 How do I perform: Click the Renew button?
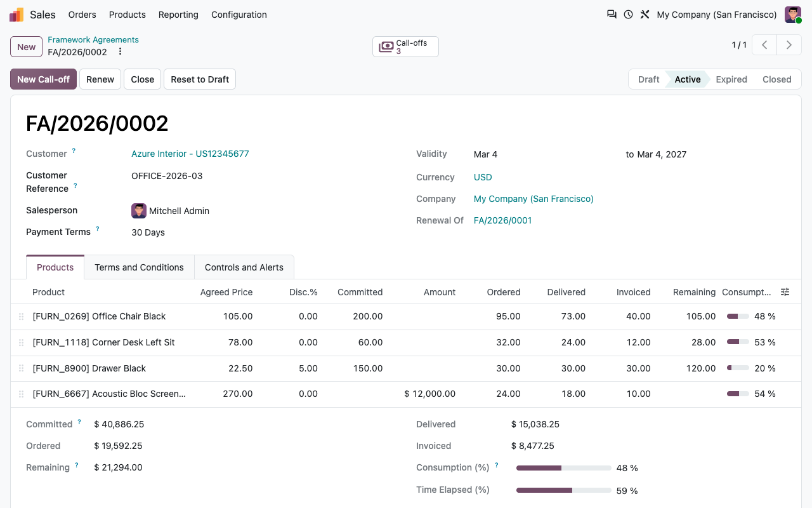[100, 79]
